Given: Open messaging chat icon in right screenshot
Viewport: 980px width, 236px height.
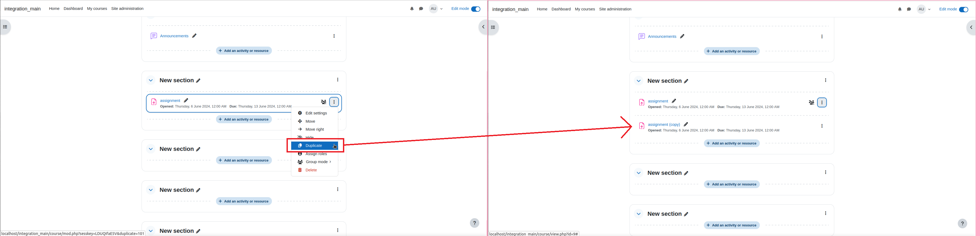Looking at the screenshot, I should click(909, 9).
